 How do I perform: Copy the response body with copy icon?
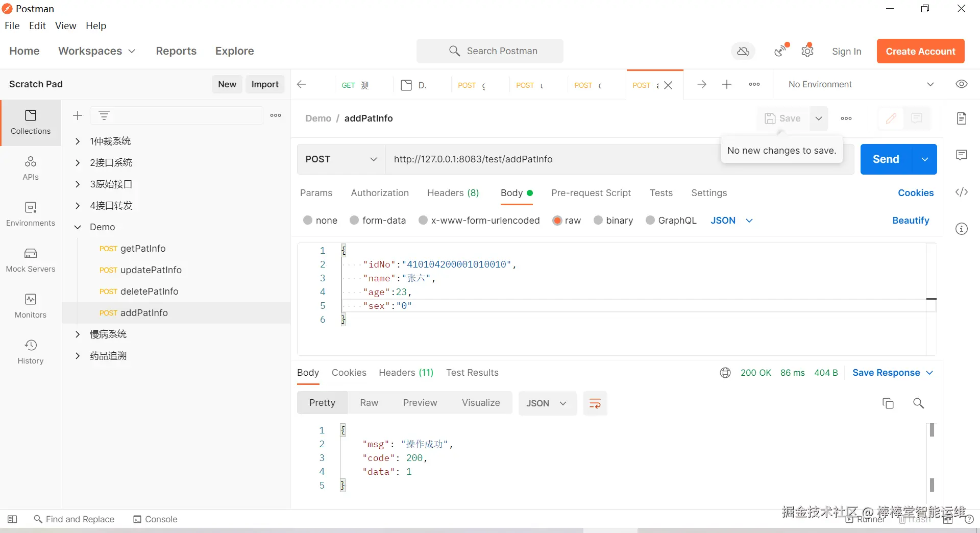[888, 403]
